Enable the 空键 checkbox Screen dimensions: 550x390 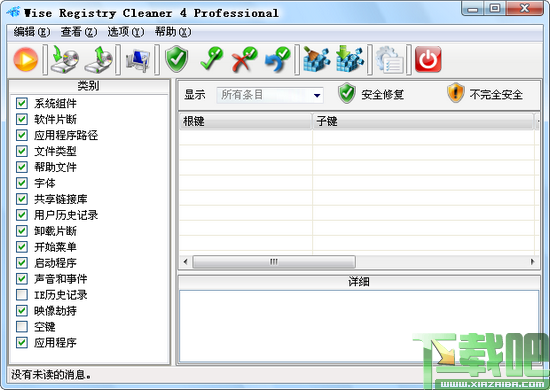[x=22, y=327]
